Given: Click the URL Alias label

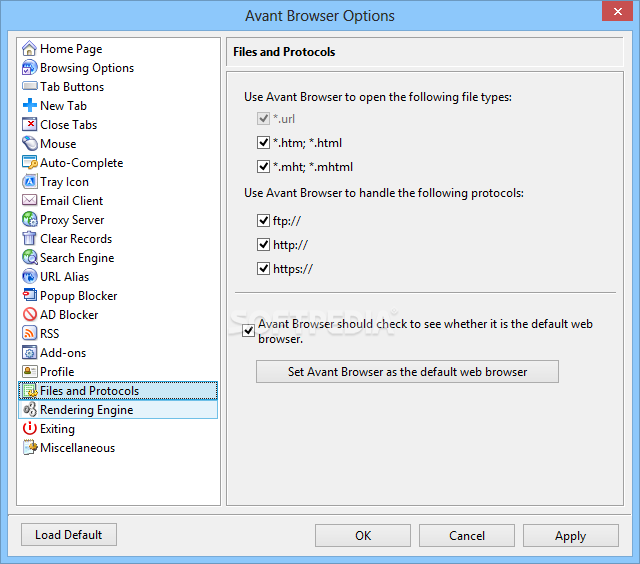Looking at the screenshot, I should (x=64, y=277).
